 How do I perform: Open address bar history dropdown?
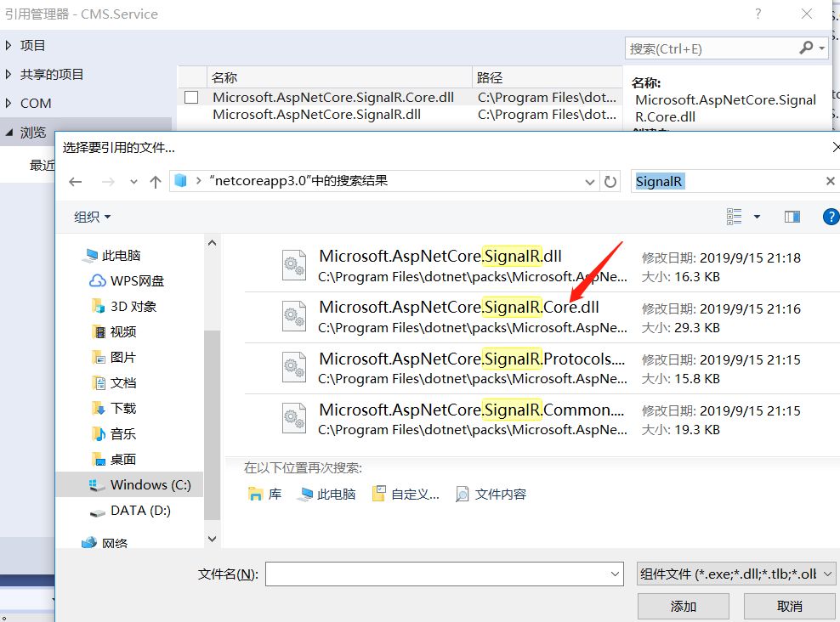click(590, 182)
